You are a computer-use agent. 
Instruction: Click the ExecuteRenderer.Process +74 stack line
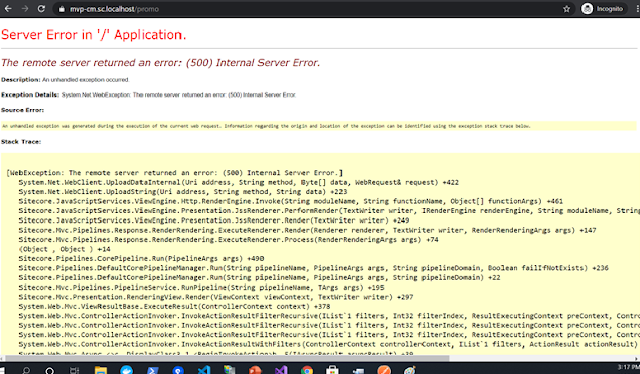(228, 240)
